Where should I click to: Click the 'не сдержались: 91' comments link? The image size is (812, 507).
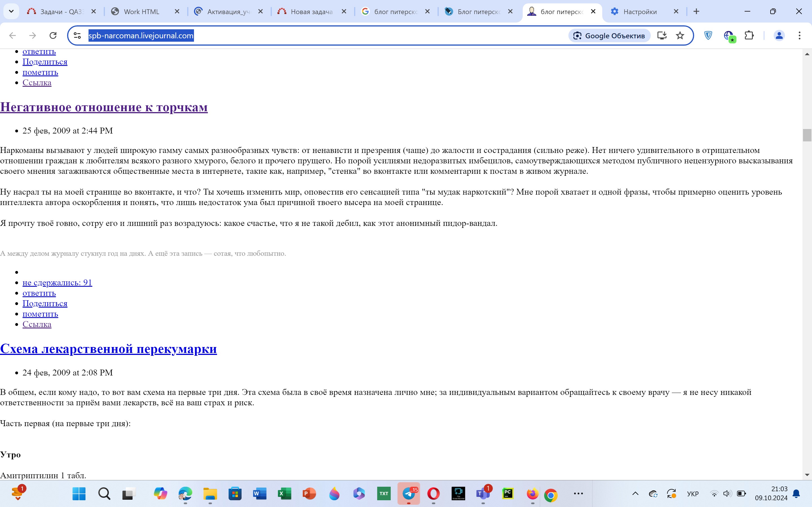tap(57, 283)
